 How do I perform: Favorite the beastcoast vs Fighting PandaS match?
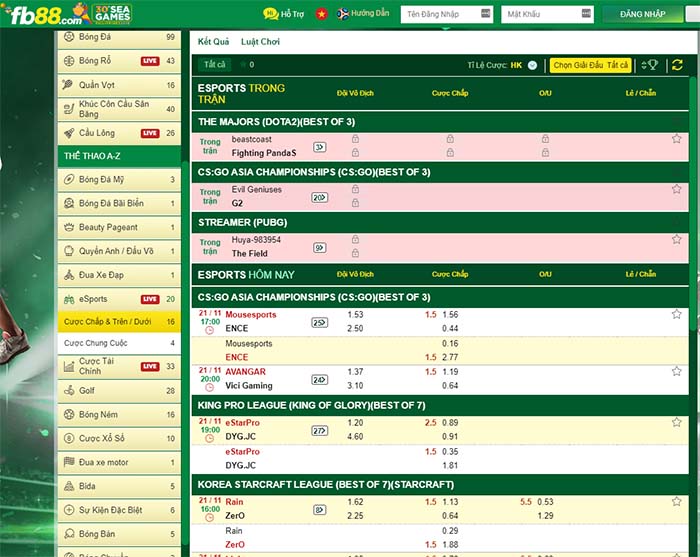click(676, 138)
